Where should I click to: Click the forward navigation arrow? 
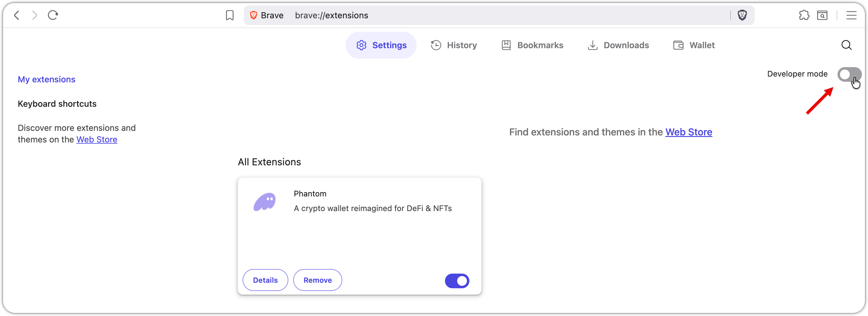34,15
